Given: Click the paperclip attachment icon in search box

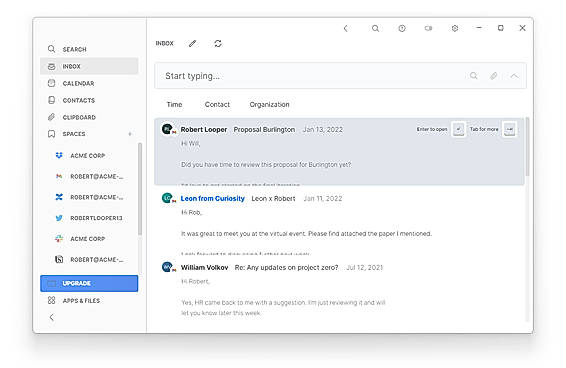Looking at the screenshot, I should pos(493,76).
